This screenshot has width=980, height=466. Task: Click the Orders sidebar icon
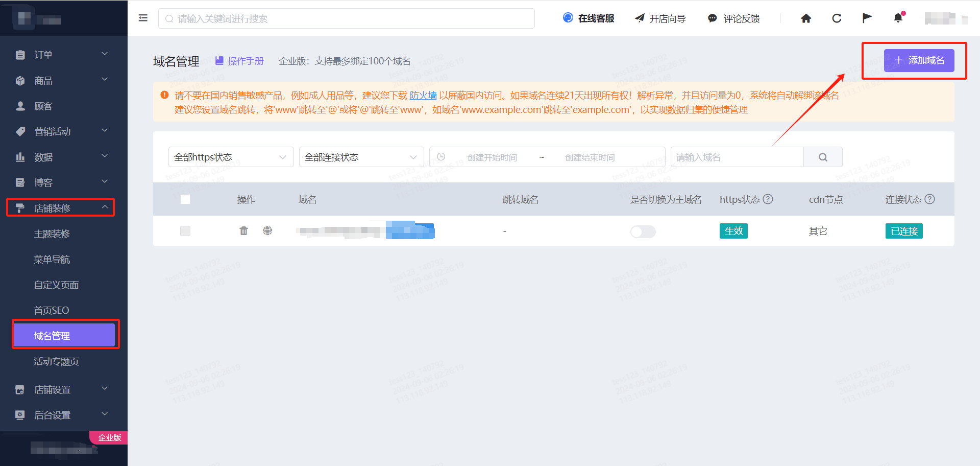(20, 55)
